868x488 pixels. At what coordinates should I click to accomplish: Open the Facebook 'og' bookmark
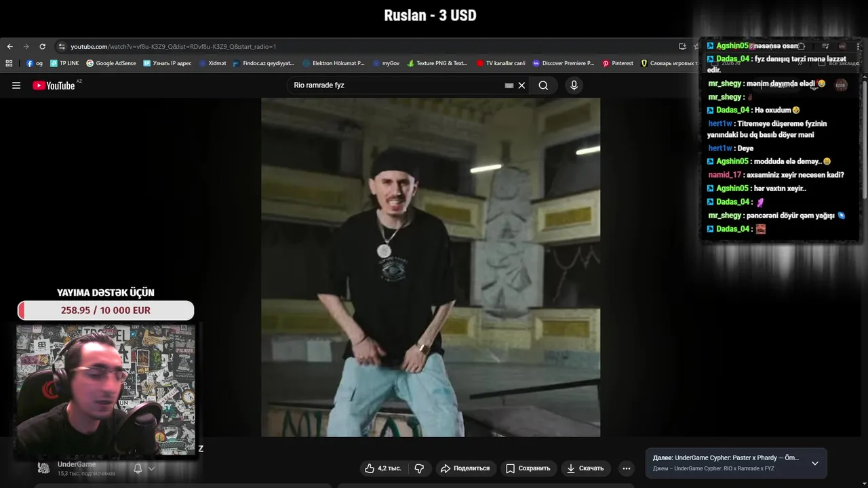pyautogui.click(x=34, y=63)
